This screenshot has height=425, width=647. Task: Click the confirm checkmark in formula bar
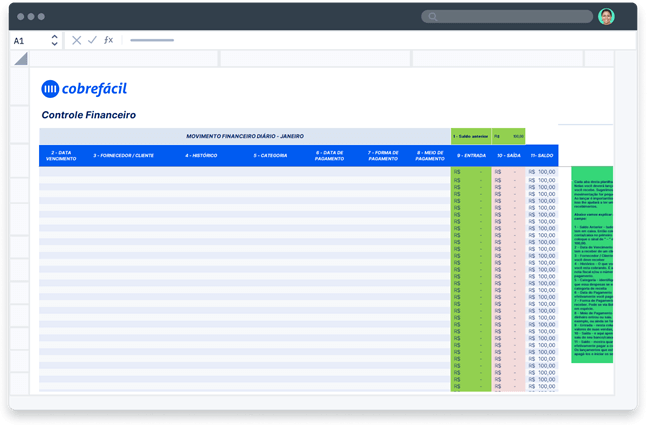92,40
